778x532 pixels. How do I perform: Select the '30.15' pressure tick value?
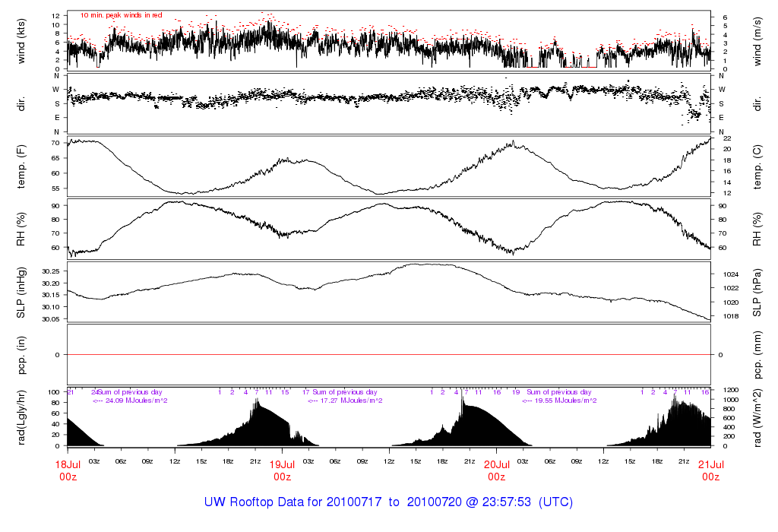pos(51,296)
